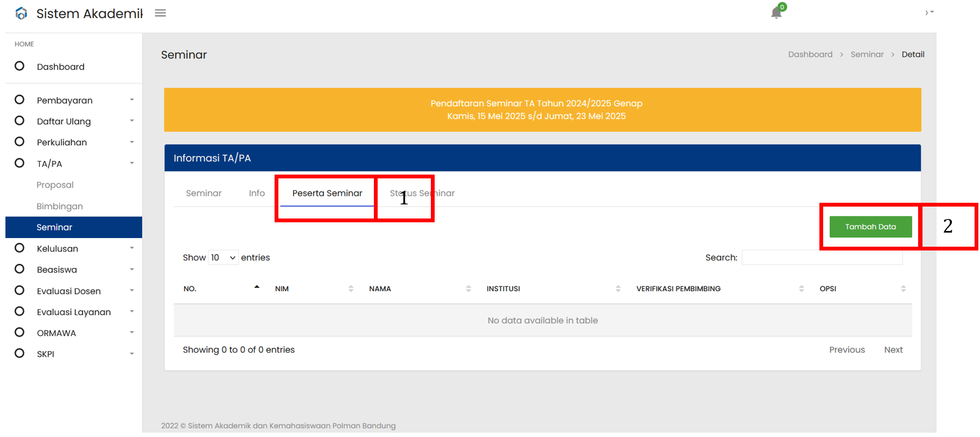This screenshot has height=437, width=980.
Task: Expand the Kelulusan menu arrow
Action: [x=132, y=248]
